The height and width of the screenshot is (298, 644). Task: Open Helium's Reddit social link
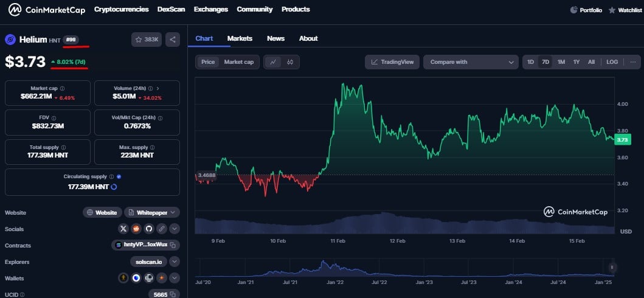pos(136,229)
